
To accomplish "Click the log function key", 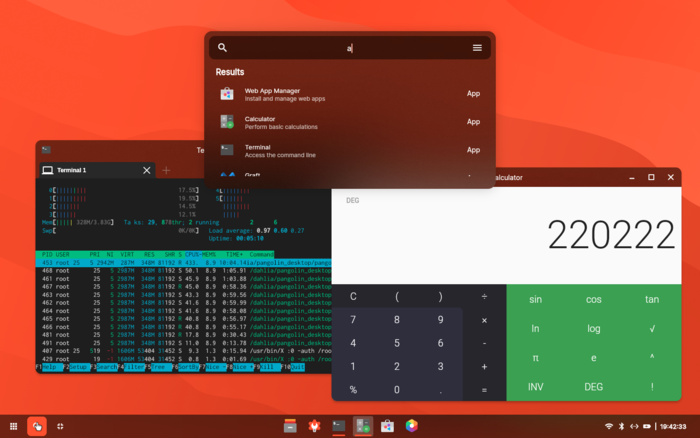I will [593, 329].
